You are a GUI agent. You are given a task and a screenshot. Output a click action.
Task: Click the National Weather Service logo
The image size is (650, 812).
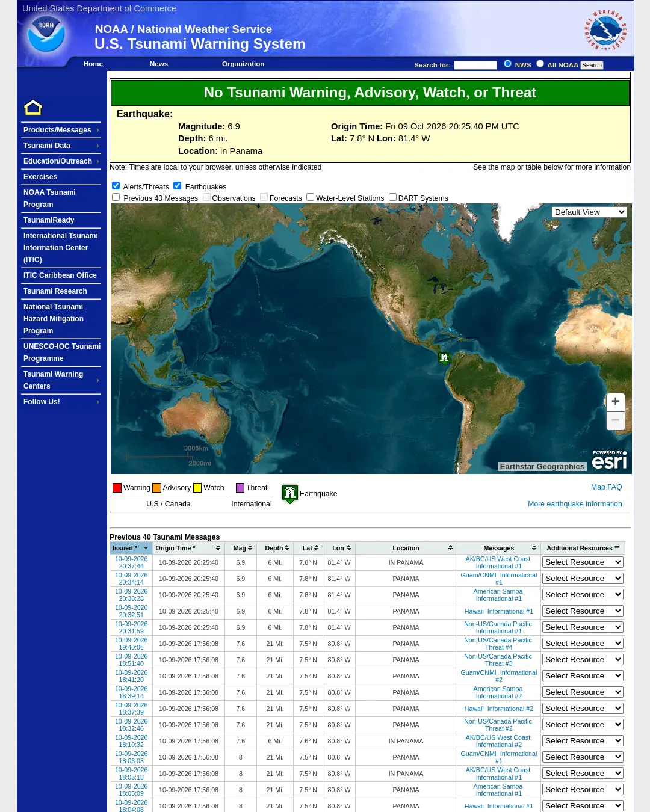[605, 29]
